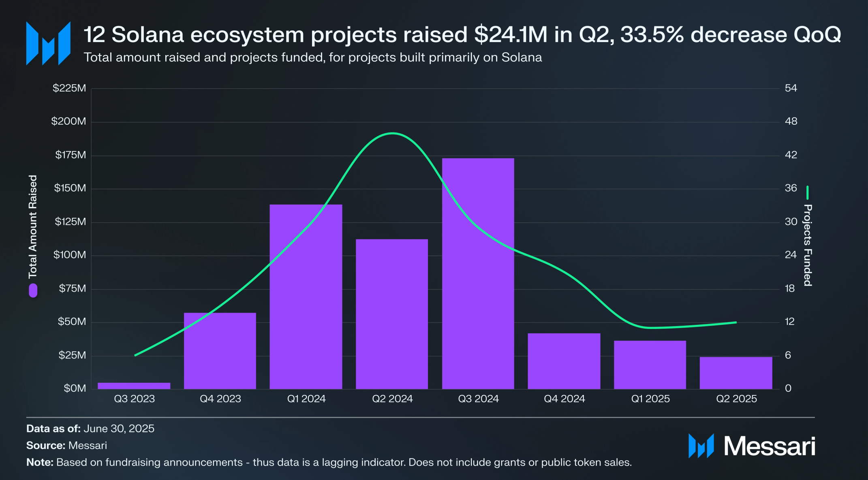Image resolution: width=868 pixels, height=480 pixels.
Task: Click the $100M y-axis label
Action: point(70,255)
